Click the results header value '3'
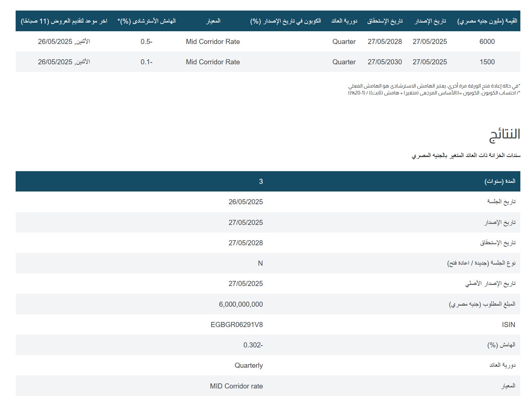The width and height of the screenshot is (532, 415). point(261,181)
